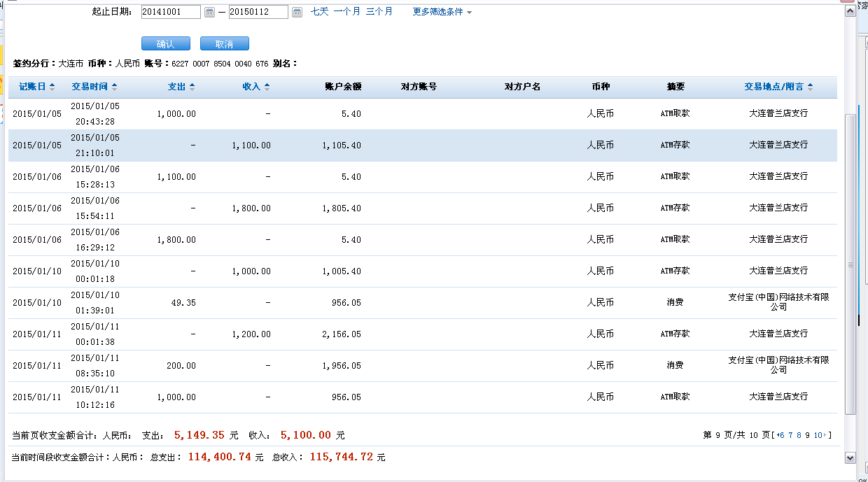Image resolution: width=868 pixels, height=482 pixels.
Task: Open the start date calendar picker
Action: click(x=209, y=12)
